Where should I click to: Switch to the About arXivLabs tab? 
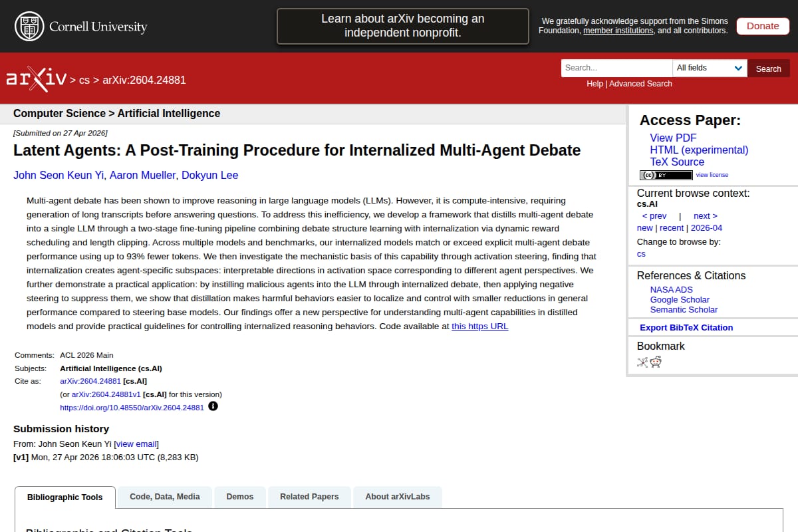[x=398, y=497]
